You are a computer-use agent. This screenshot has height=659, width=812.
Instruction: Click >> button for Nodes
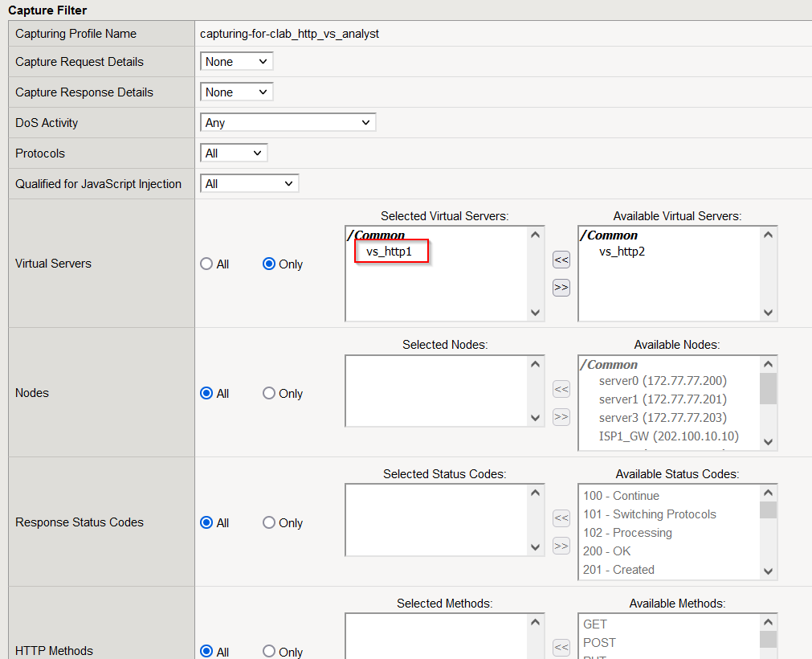561,416
